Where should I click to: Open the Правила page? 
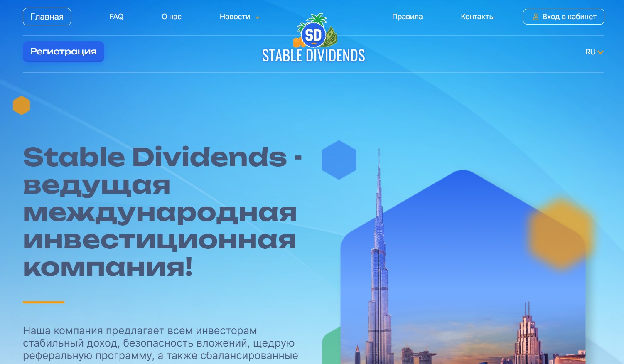[x=407, y=17]
